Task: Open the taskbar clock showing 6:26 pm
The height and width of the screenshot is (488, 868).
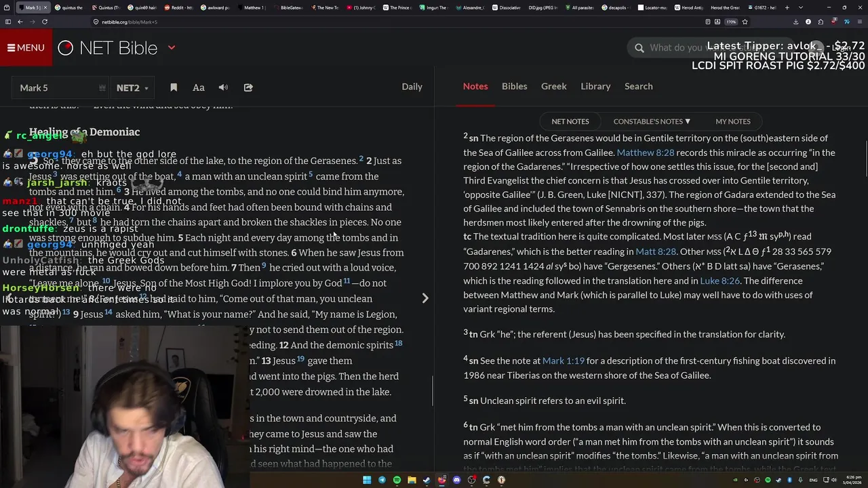Action: 853,480
